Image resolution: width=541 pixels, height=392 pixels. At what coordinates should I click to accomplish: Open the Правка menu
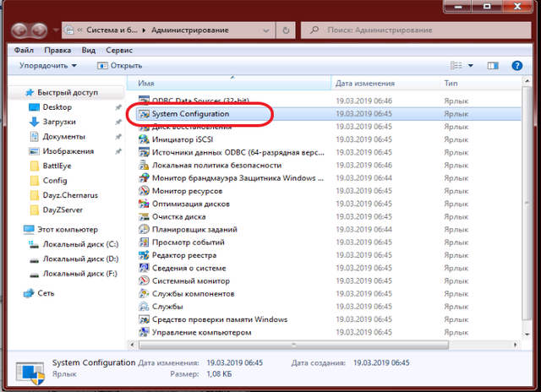click(x=57, y=51)
